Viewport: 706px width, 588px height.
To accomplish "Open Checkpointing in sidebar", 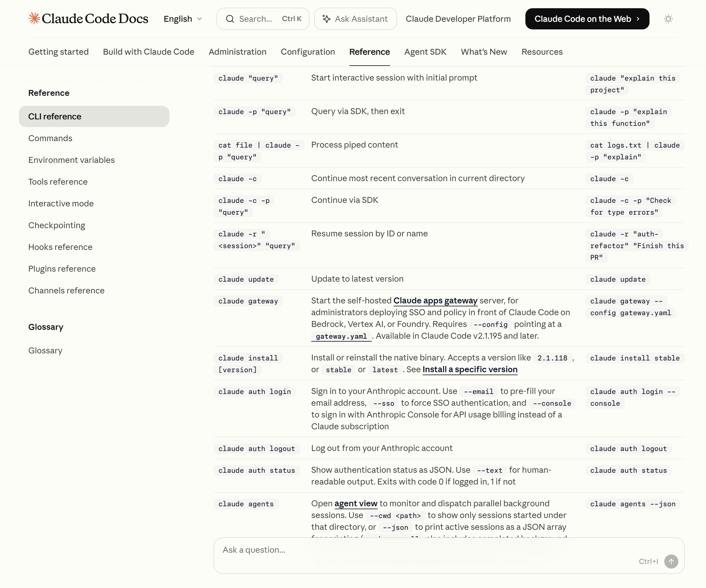I will point(57,225).
